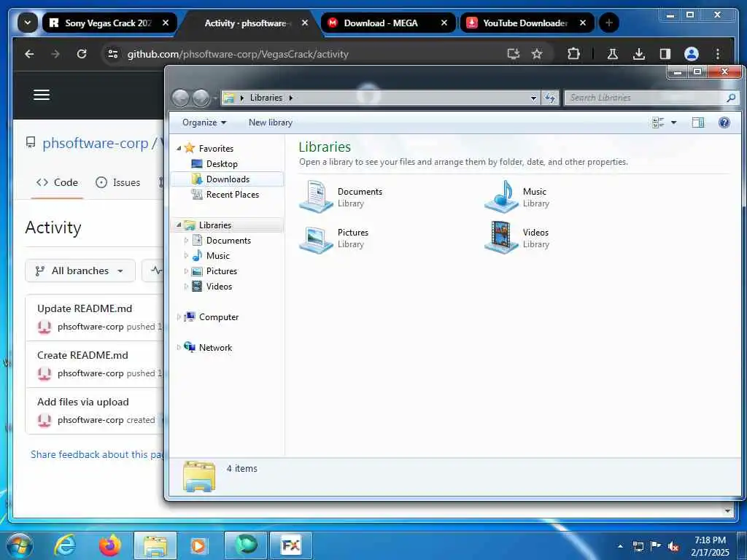Open Explorer help icon
Viewport: 747px width, 560px height.
724,122
